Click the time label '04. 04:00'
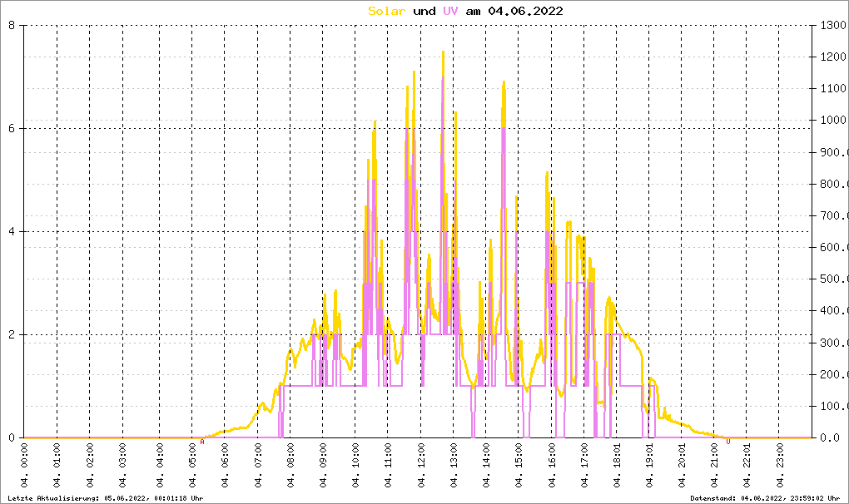The image size is (849, 504). click(160, 465)
